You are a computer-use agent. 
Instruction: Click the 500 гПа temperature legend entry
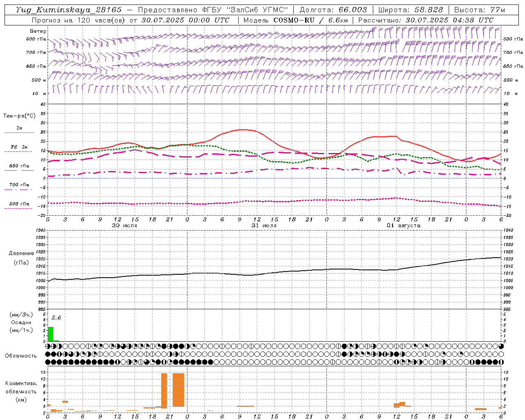pos(19,204)
